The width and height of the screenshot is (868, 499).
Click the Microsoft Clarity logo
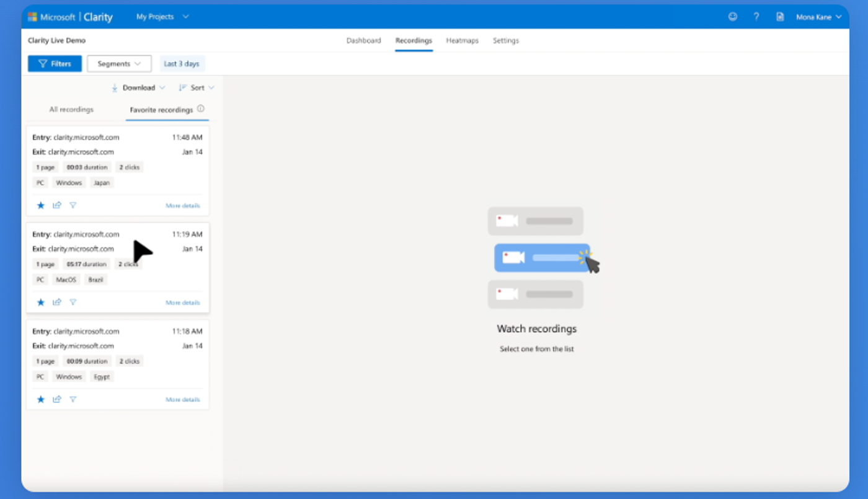(70, 17)
